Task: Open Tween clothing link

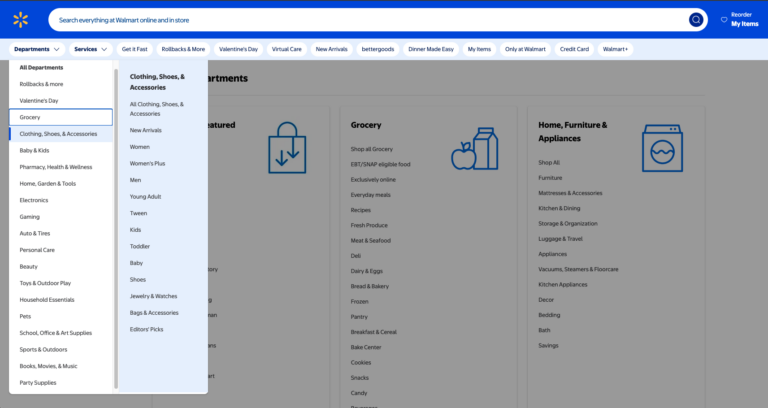Action: point(138,214)
